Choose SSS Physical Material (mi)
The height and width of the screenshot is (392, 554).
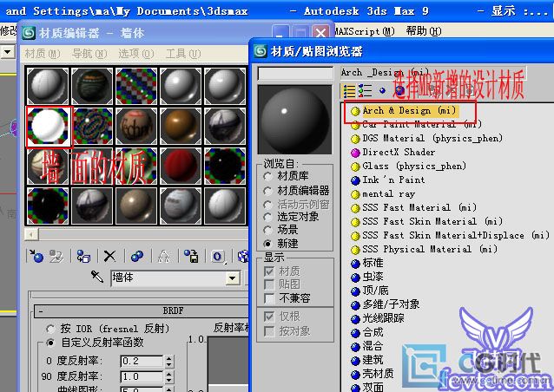pos(430,249)
